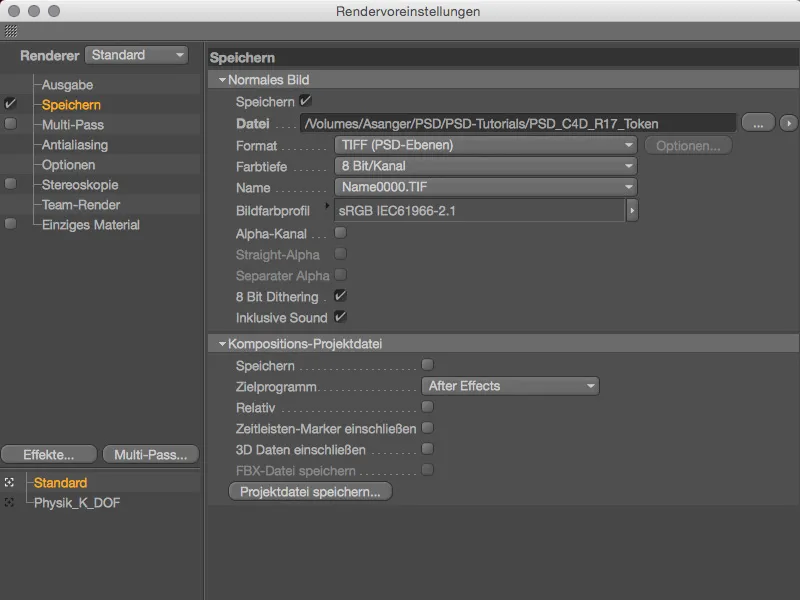Enable the Alpha-Kanal checkbox
Image resolution: width=800 pixels, height=600 pixels.
point(340,233)
